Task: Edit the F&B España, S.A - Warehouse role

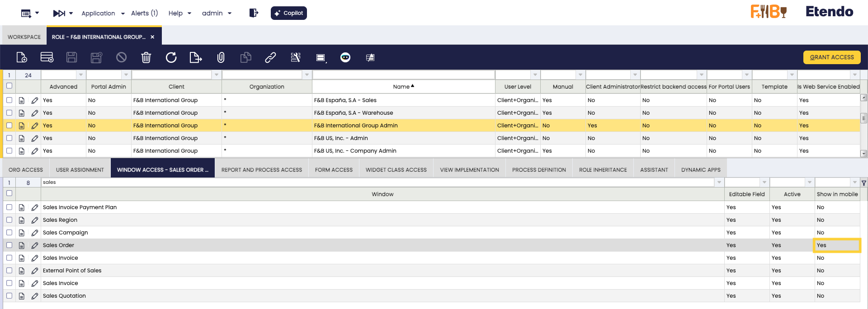Action: coord(35,113)
